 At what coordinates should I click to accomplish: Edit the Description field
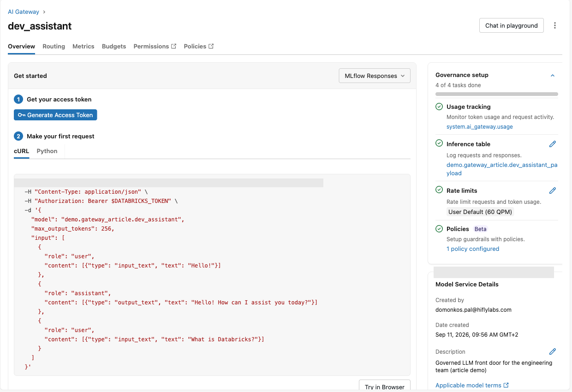[x=553, y=351]
